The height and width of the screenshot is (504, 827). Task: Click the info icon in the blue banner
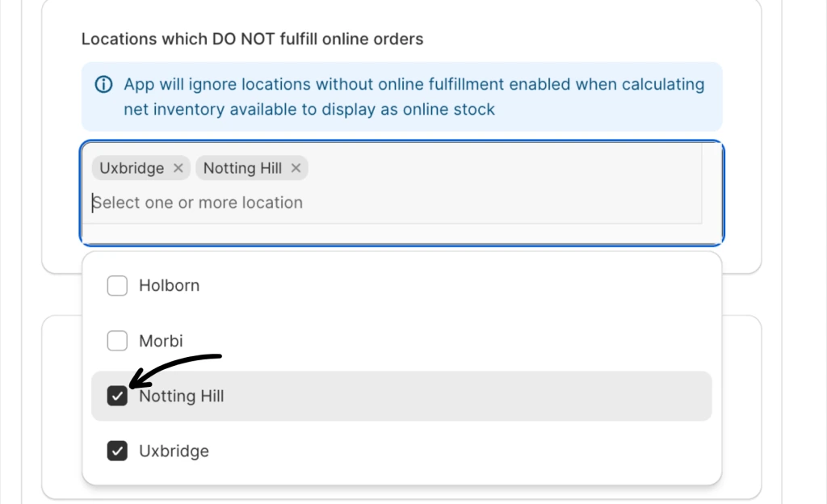pos(104,85)
